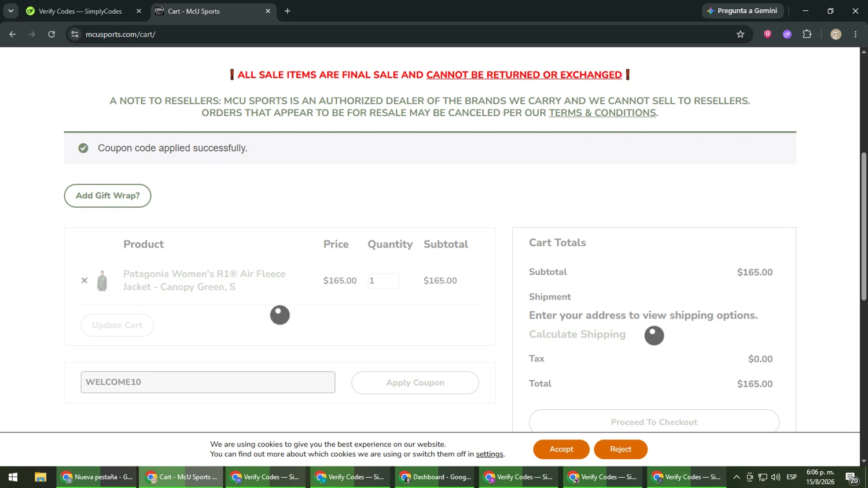
Task: Reject cookies on the banner
Action: click(620, 449)
